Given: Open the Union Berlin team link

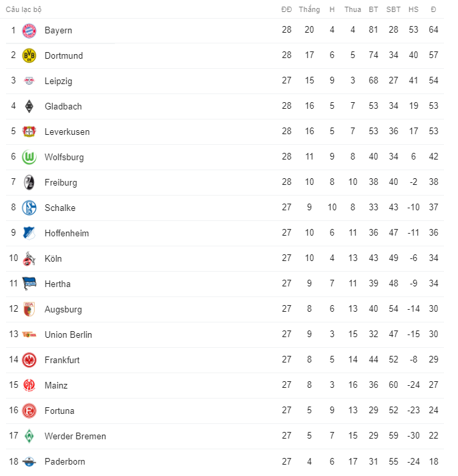Looking at the screenshot, I should (x=68, y=334).
